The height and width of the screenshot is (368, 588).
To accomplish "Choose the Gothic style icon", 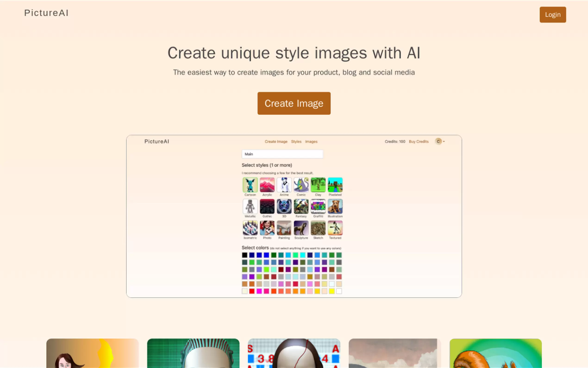I will click(267, 206).
